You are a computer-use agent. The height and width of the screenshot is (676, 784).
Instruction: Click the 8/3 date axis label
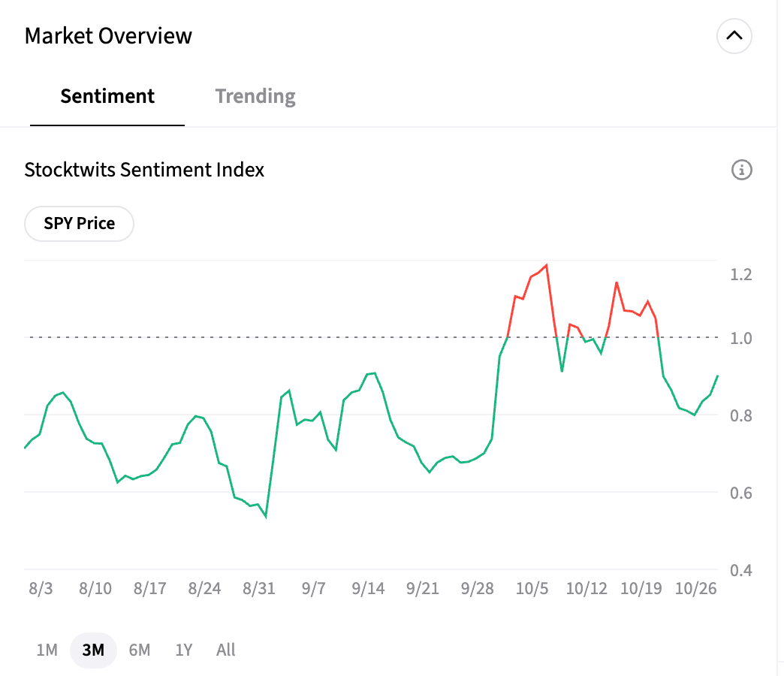click(41, 588)
